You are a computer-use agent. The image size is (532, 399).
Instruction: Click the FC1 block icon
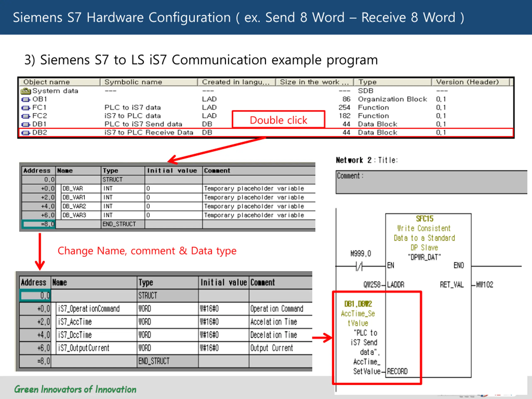pos(26,108)
